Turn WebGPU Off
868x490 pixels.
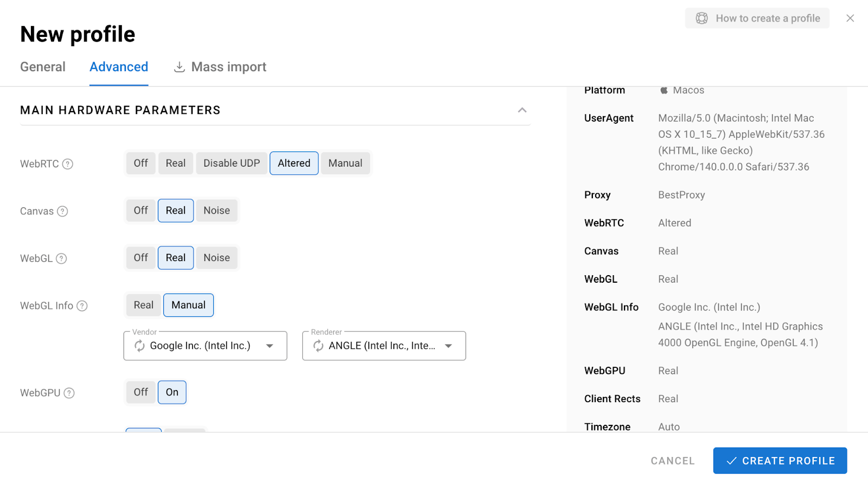point(141,392)
